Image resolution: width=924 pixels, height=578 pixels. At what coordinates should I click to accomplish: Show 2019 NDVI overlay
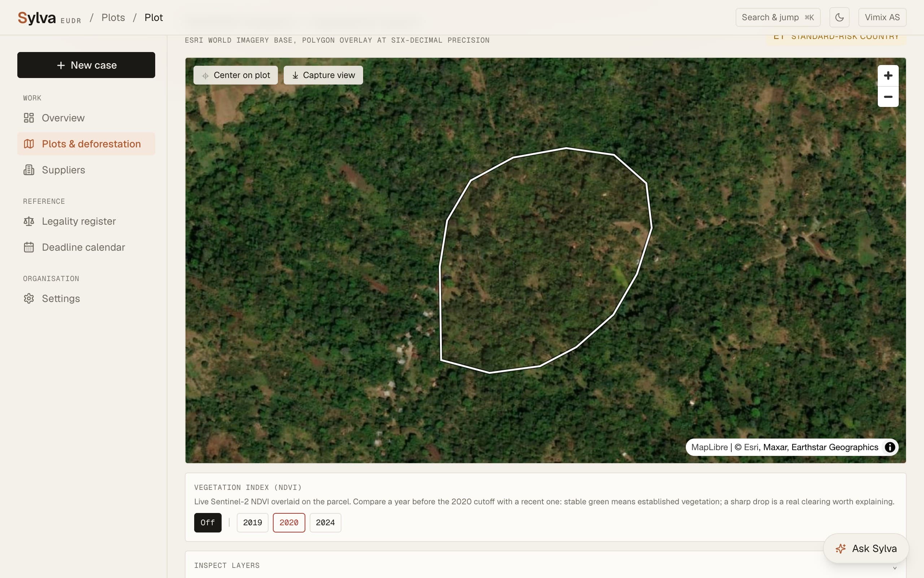252,523
